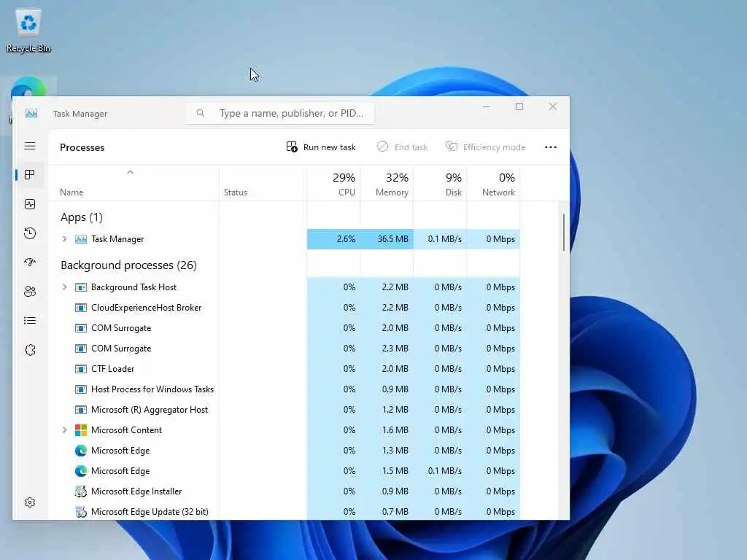
Task: Open the Users sidebar page
Action: (29, 292)
